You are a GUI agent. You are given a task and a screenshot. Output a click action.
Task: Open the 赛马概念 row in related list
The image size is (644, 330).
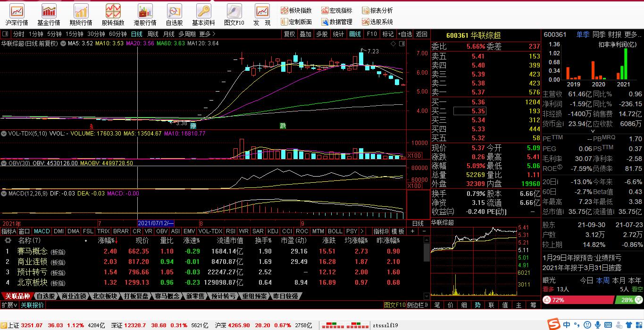[33, 251]
